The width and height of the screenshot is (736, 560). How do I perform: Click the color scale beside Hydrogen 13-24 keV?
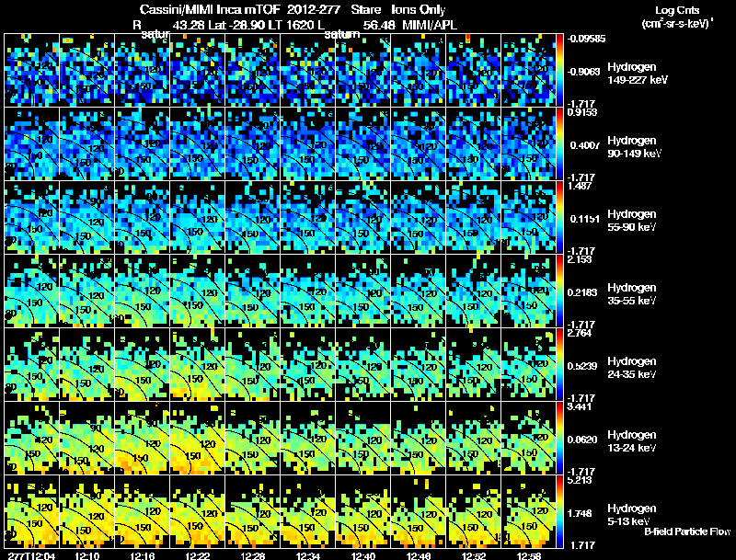pos(559,438)
